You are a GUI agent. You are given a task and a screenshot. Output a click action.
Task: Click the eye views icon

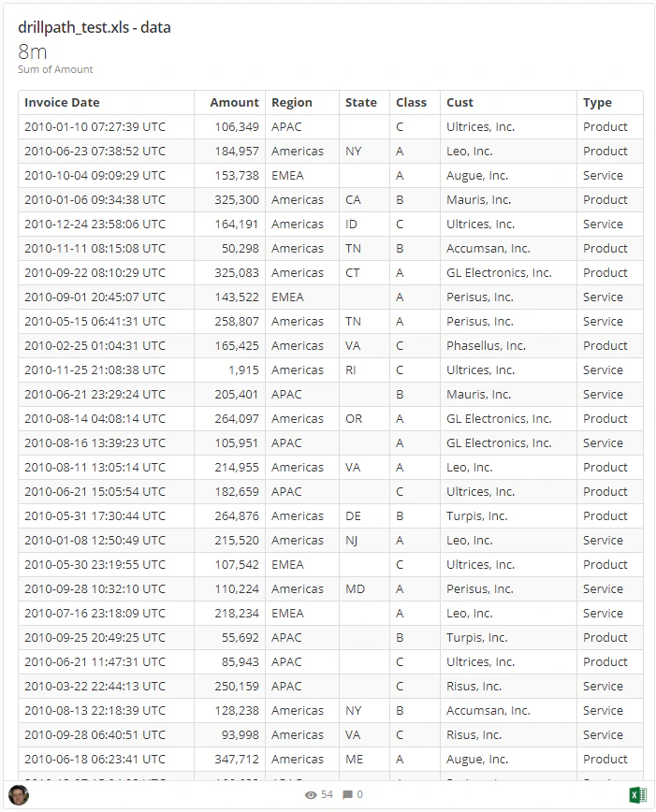(311, 795)
